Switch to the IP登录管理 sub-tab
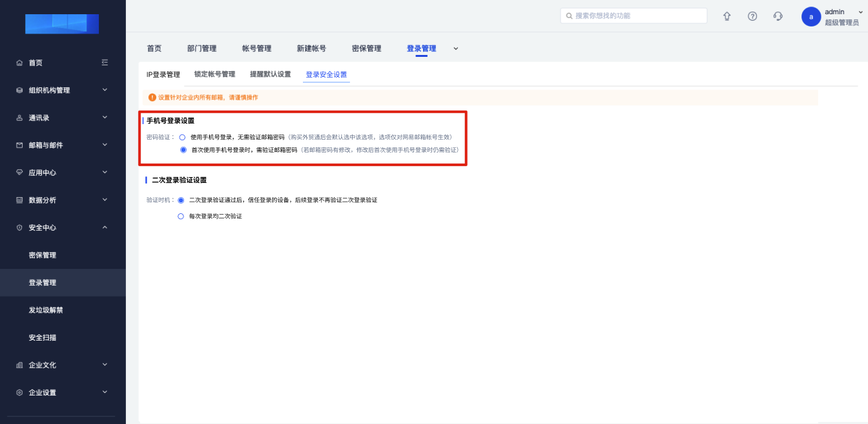 click(x=163, y=74)
